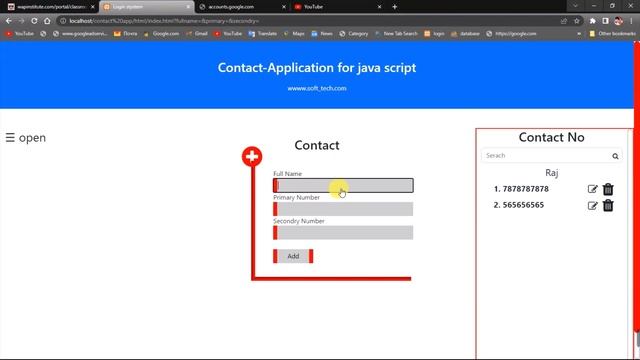Show more bookmarks overflow chevron
The width and height of the screenshot is (640, 360).
[579, 34]
